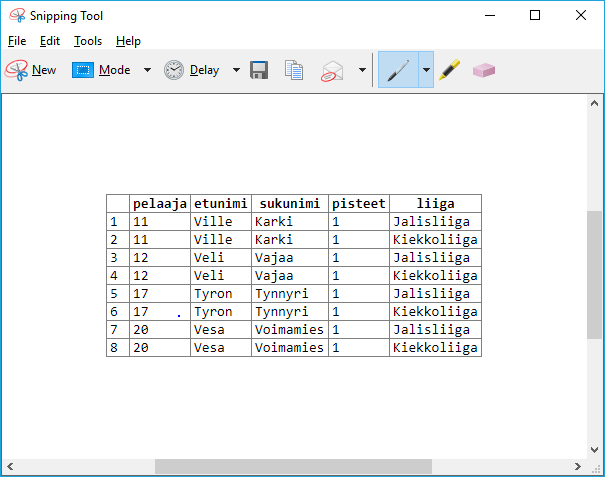The image size is (605, 477).
Task: Click the scroll right arrow at bottom
Action: click(579, 467)
